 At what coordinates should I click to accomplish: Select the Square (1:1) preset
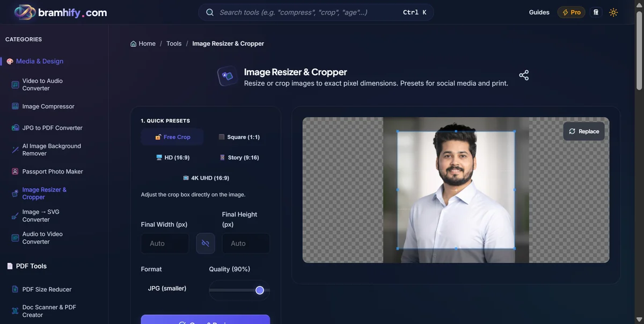[x=239, y=137]
